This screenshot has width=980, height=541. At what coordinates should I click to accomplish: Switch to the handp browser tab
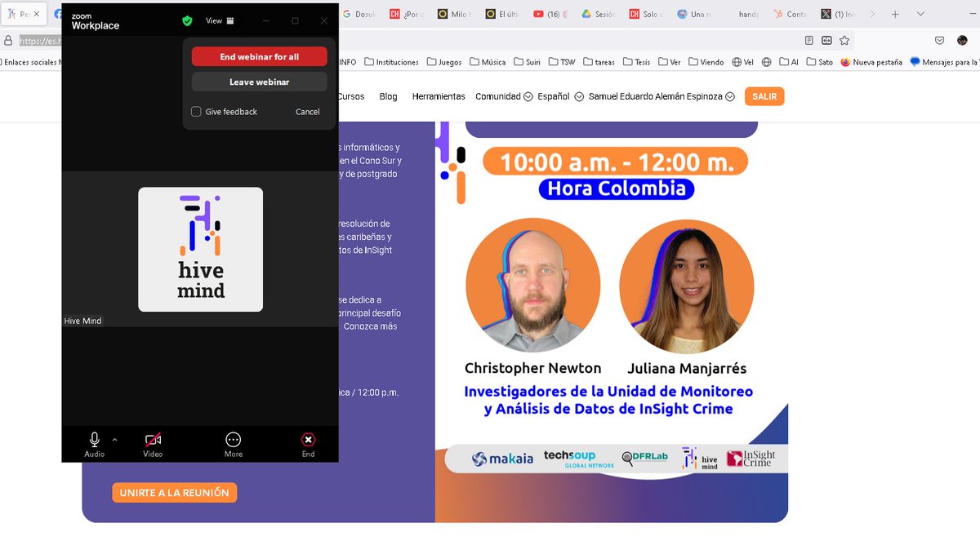747,14
